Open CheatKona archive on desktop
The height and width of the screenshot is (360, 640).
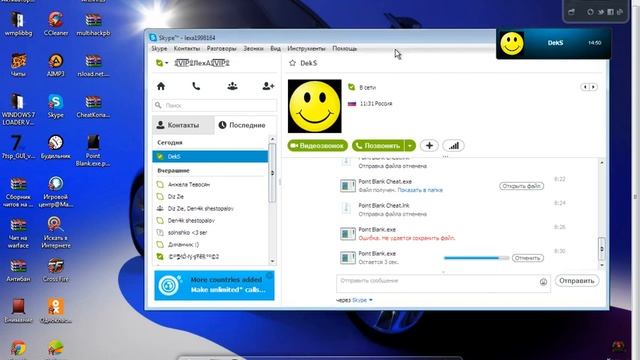[93, 106]
